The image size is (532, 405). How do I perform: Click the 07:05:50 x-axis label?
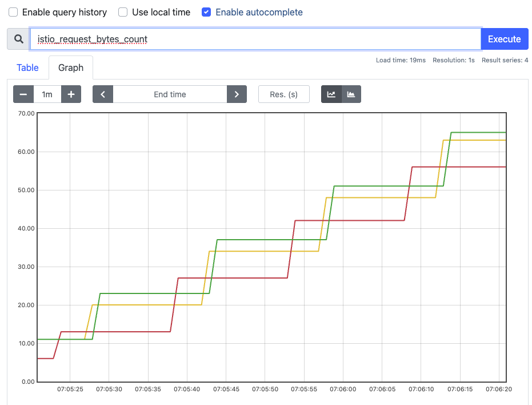click(265, 390)
